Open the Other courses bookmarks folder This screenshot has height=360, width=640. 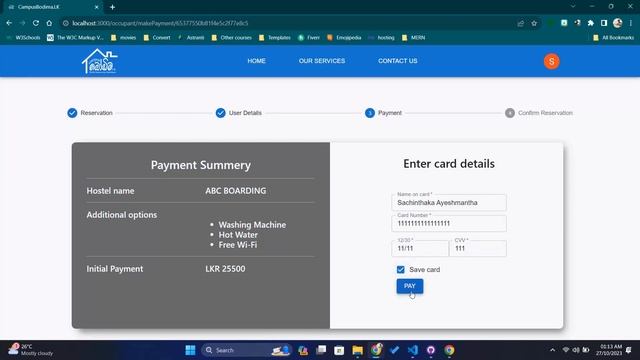231,38
